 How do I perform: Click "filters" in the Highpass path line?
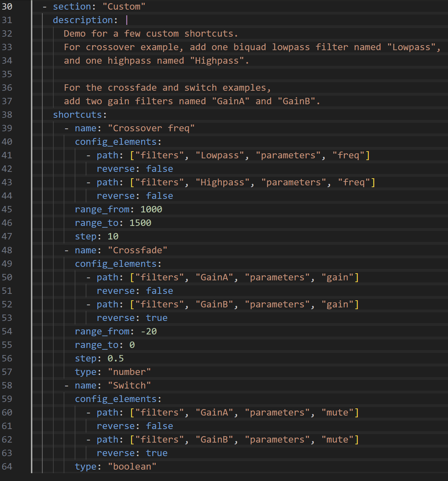[x=159, y=183]
